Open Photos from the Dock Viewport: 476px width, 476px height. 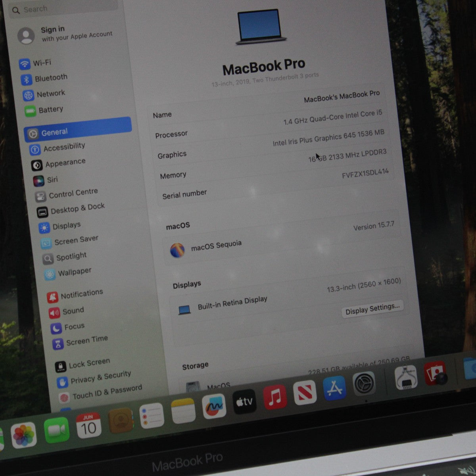tap(23, 435)
